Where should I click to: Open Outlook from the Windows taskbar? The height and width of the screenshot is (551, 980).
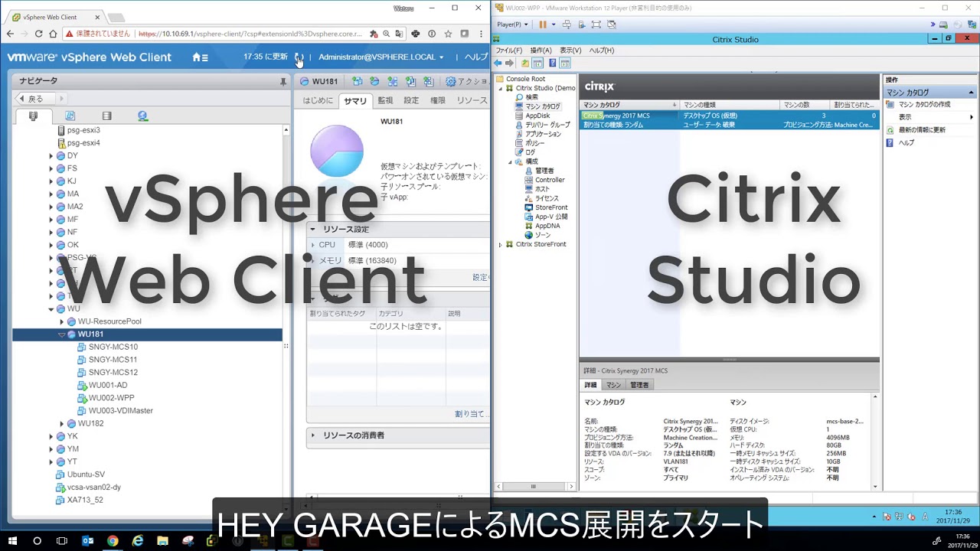tap(87, 541)
